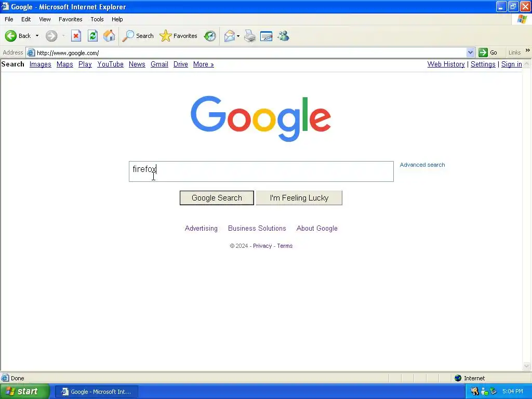Click the Internet zone globe in status bar
This screenshot has height=399, width=532.
(x=458, y=378)
